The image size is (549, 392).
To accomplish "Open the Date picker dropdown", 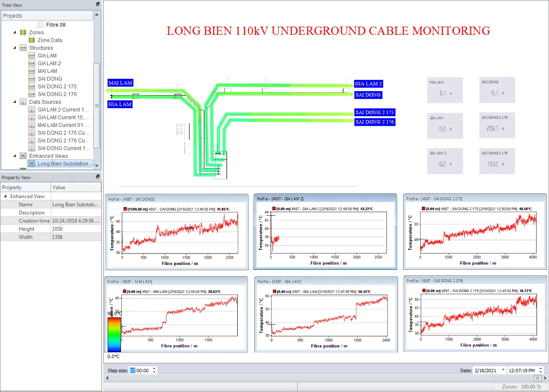I will [x=502, y=371].
